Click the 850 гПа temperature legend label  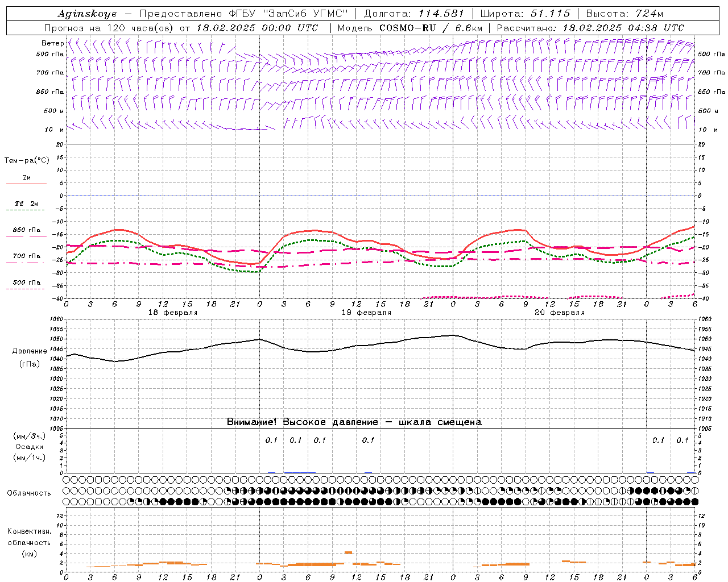point(27,230)
